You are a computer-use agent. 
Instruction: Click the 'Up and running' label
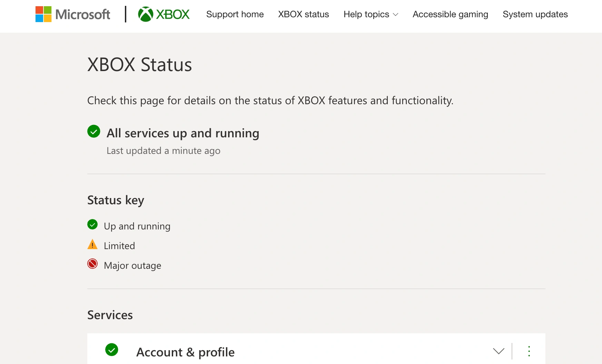tap(137, 226)
